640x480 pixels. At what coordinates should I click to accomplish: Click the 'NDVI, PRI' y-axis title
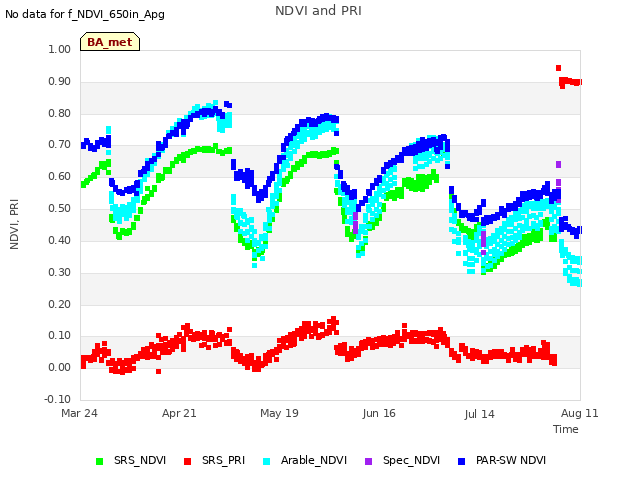click(14, 224)
